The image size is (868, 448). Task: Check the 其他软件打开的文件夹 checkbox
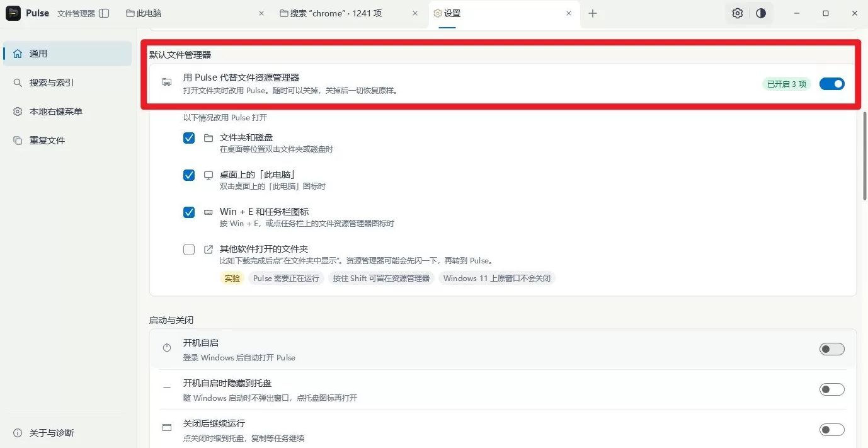189,249
